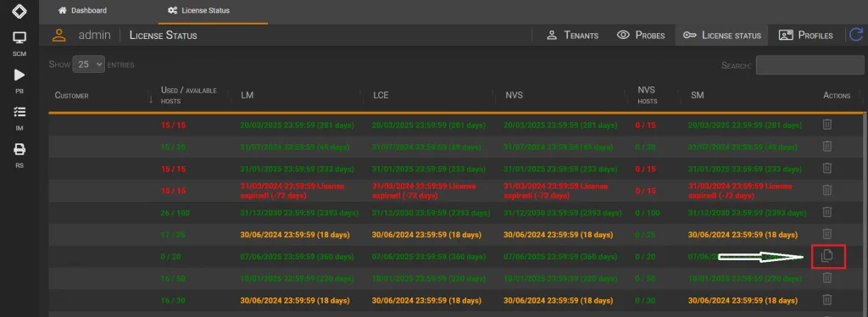Click the License status key button

[x=722, y=35]
